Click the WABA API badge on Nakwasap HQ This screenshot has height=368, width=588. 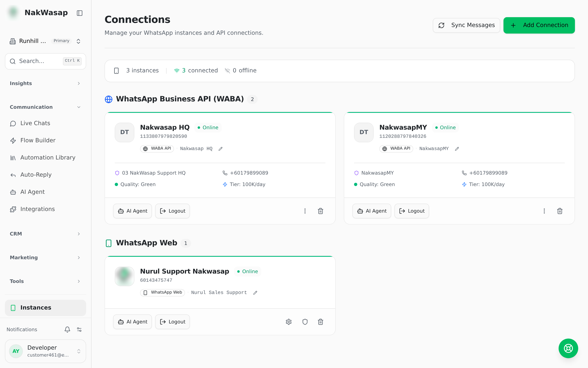(x=157, y=148)
